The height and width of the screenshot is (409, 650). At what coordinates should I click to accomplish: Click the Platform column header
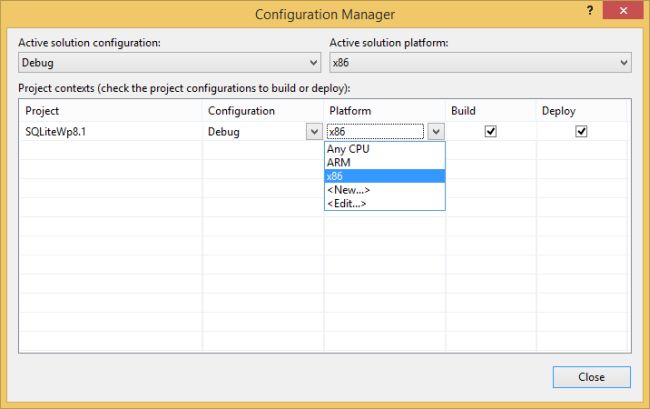[384, 110]
